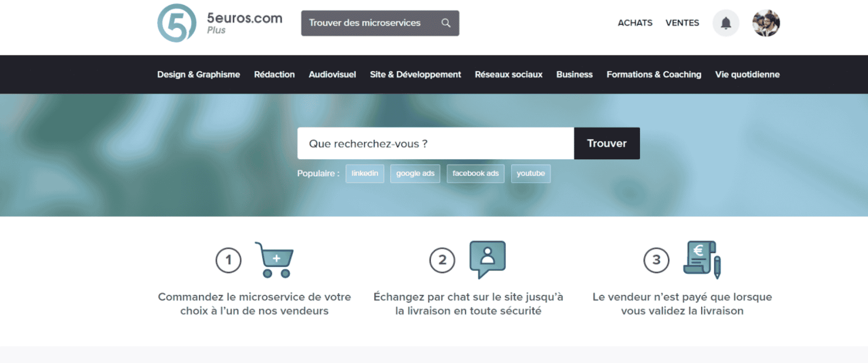Select the popular tag 'linkedin'
The height and width of the screenshot is (363, 868).
tap(365, 174)
